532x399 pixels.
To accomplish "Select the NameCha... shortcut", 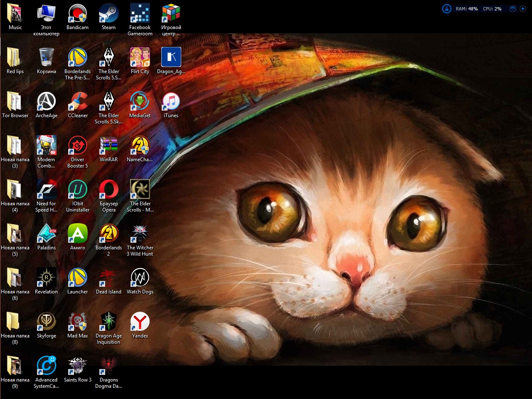I will [x=140, y=149].
